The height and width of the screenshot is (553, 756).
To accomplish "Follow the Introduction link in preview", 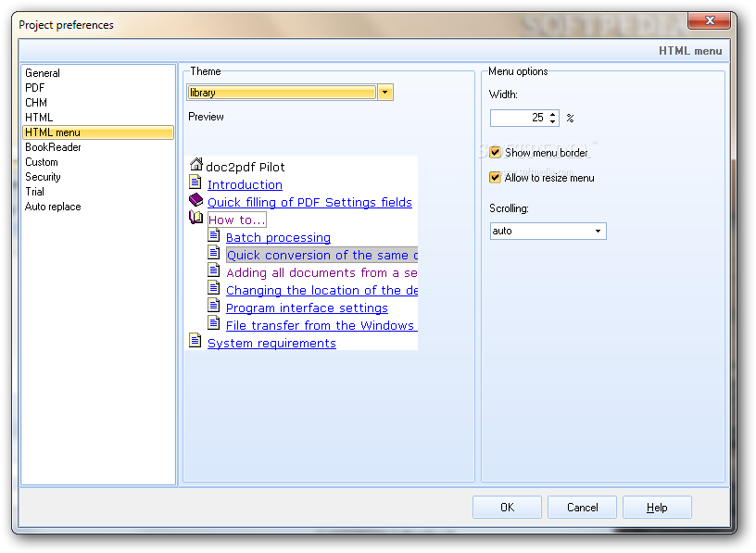I will tap(245, 184).
